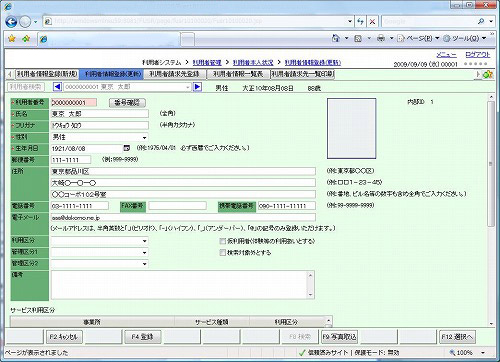Click the 保護モード: 無効 status text
Viewport: 500px width, 362px height.
tap(377, 352)
